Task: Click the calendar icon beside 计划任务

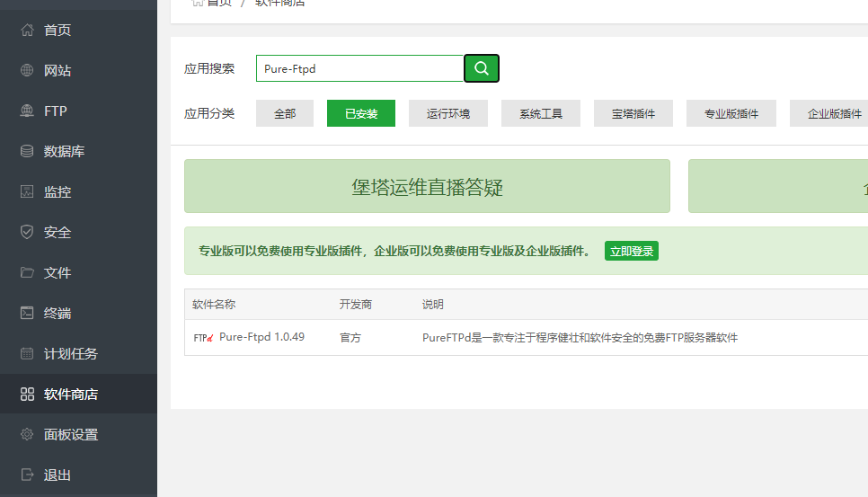Action: tap(27, 353)
